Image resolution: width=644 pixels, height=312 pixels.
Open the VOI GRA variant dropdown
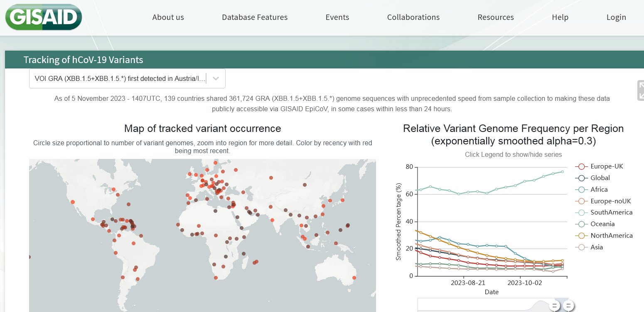(x=120, y=79)
